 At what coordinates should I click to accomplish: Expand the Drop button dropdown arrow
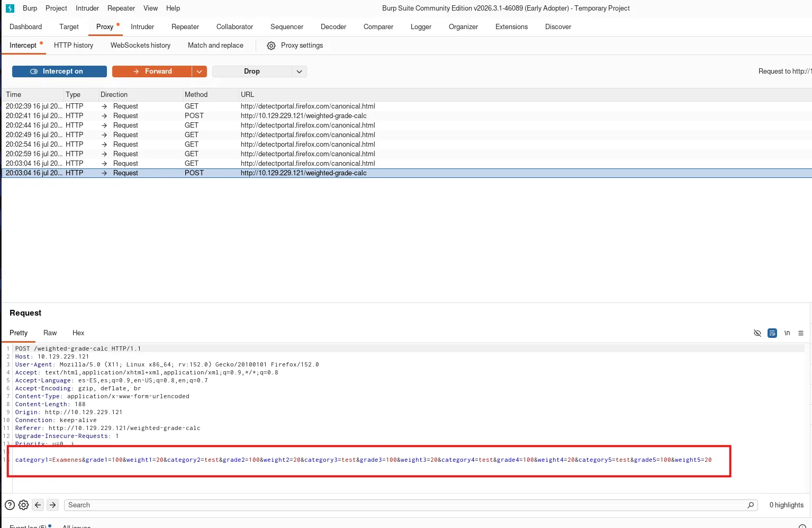point(299,71)
